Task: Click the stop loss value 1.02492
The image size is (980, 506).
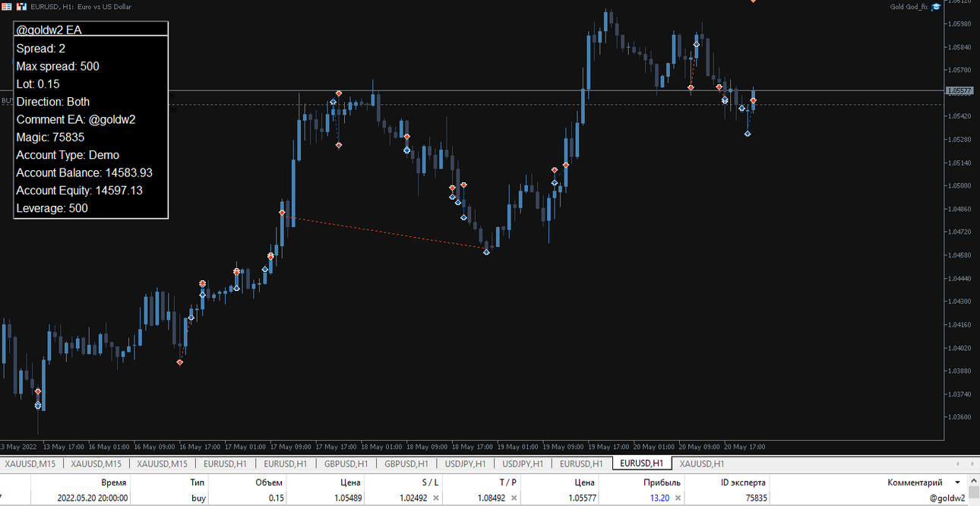Action: click(x=414, y=498)
